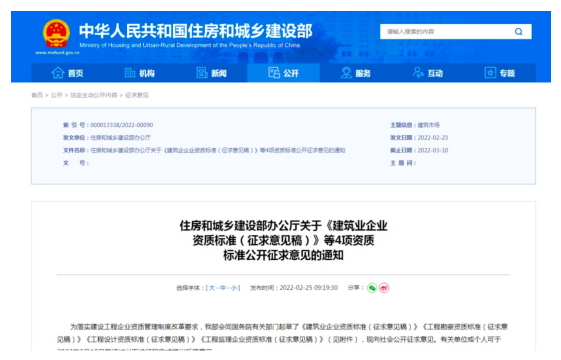Screen dimensions: 561x360
Task: Click the article headline title
Action: (x=283, y=240)
